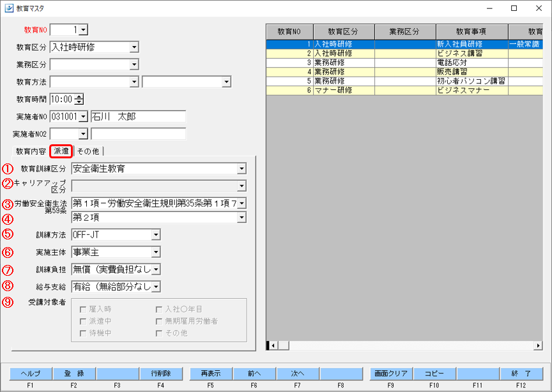
Task: Click the 終了 F12 button
Action: click(521, 373)
